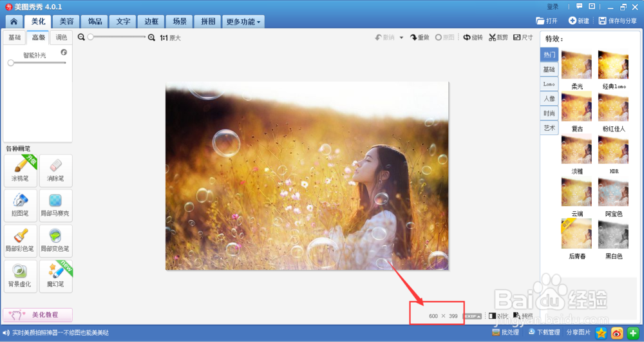Go to the home screen icon tab
The width and height of the screenshot is (644, 342).
[x=14, y=21]
